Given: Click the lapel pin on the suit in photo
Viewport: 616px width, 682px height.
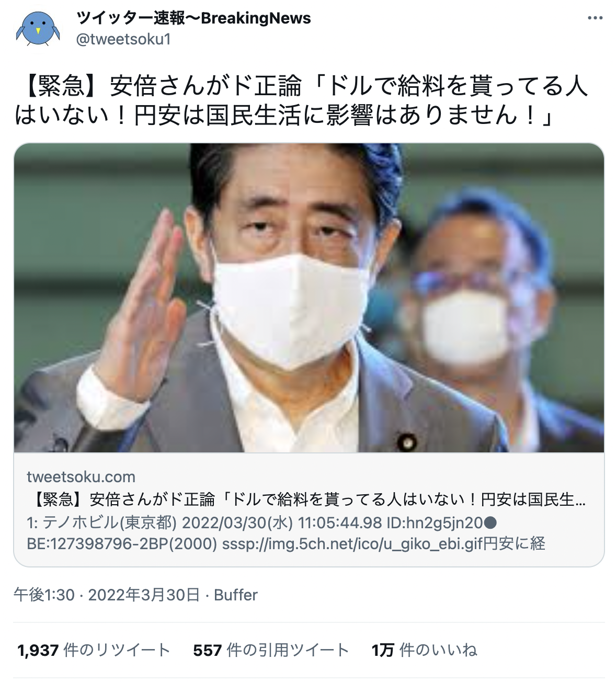Looking at the screenshot, I should point(406,442).
